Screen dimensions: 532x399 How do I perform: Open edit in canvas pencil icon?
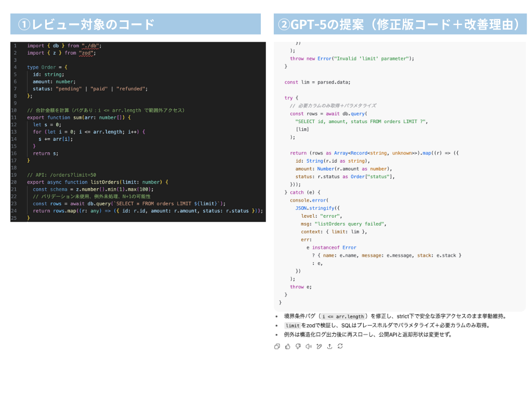320,347
